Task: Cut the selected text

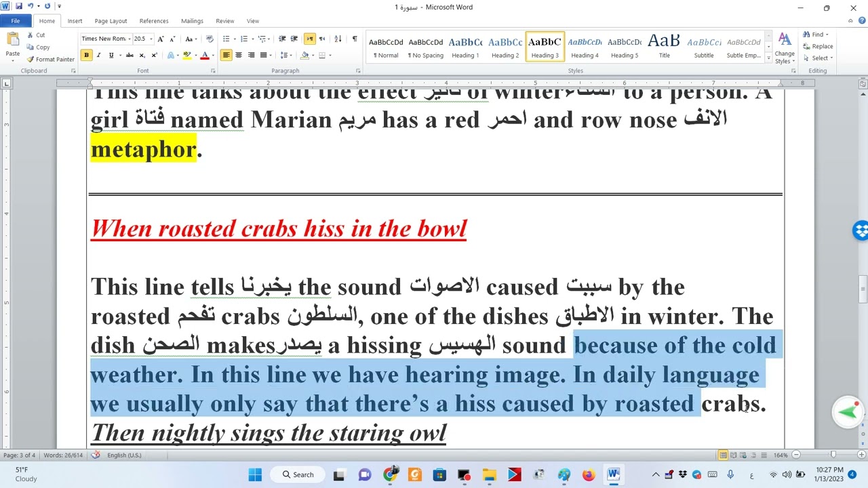Action: (36, 35)
